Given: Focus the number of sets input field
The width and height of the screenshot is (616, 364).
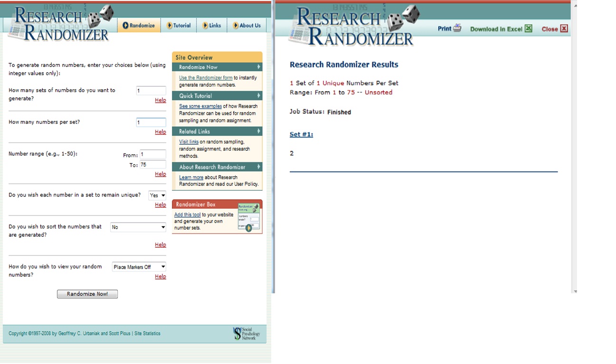Looking at the screenshot, I should pos(151,91).
